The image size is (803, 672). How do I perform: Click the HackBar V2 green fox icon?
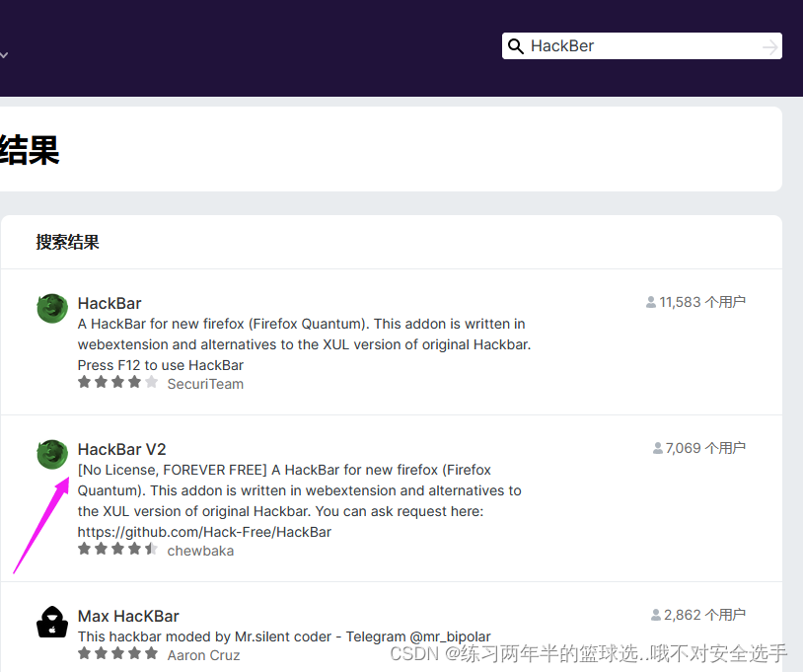click(x=52, y=455)
